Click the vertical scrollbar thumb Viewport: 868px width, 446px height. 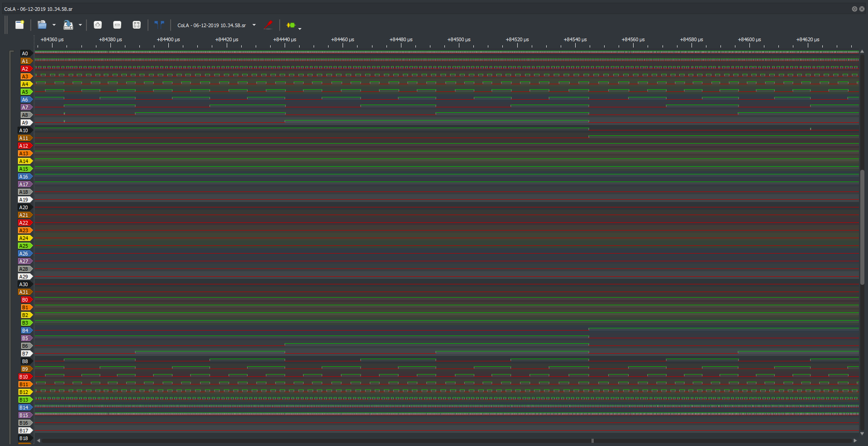(x=862, y=227)
